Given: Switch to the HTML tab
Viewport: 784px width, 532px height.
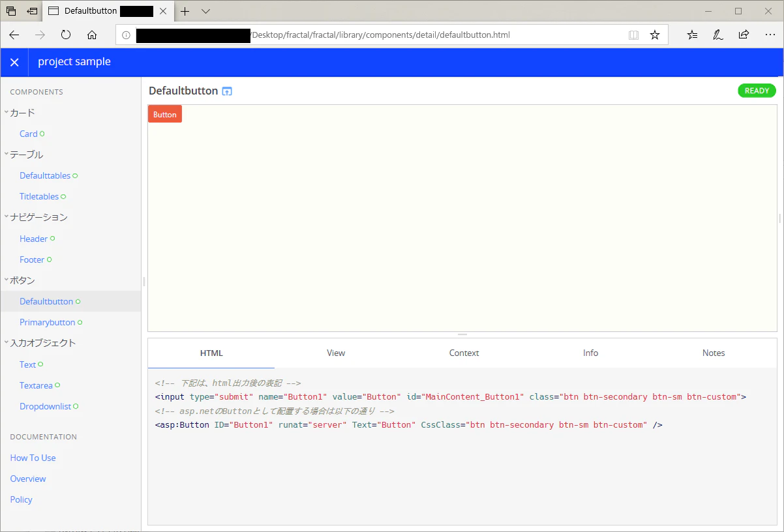Looking at the screenshot, I should pos(211,353).
